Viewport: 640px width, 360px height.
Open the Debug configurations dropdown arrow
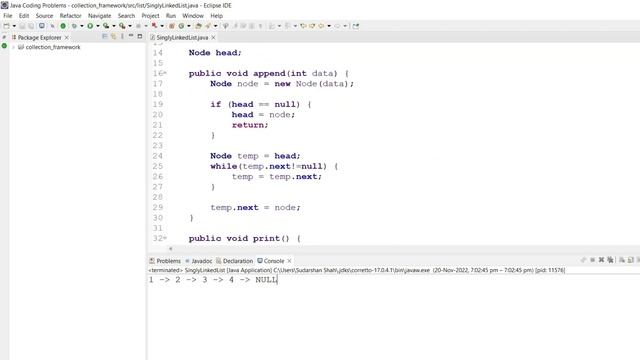[82, 26]
